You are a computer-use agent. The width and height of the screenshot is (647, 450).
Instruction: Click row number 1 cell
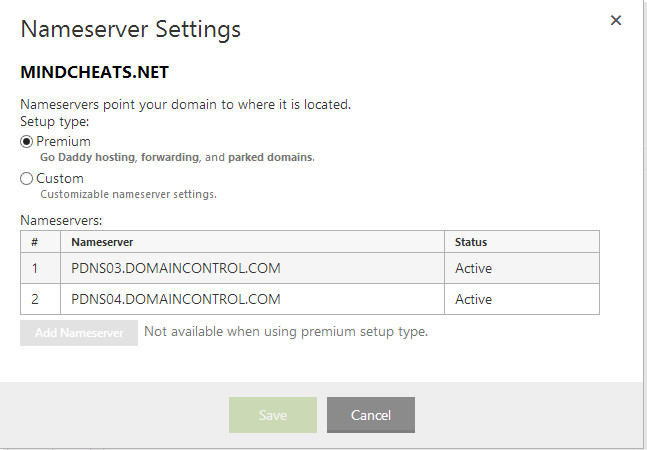pos(40,268)
